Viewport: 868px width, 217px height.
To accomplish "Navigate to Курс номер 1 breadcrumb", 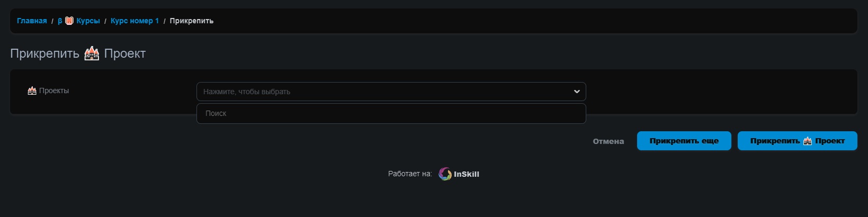I will pyautogui.click(x=135, y=21).
